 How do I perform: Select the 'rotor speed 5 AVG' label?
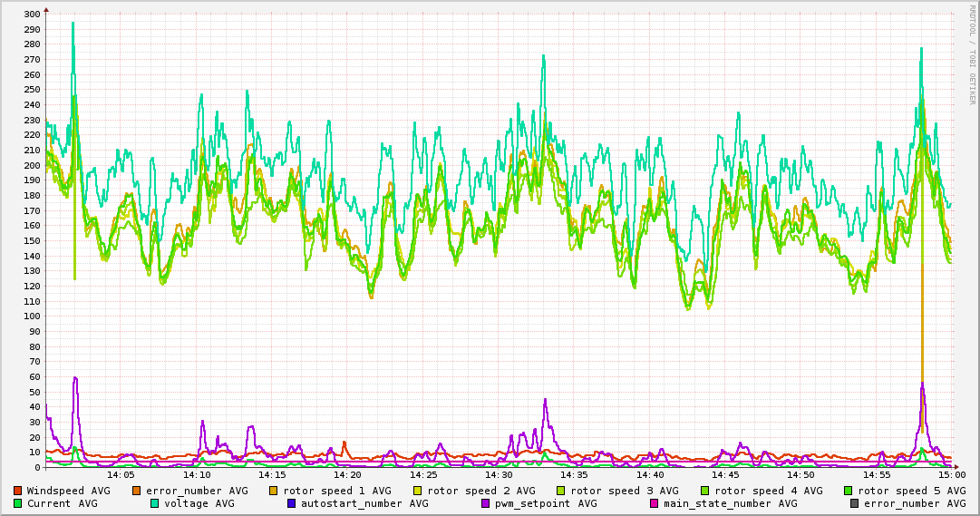(912, 491)
